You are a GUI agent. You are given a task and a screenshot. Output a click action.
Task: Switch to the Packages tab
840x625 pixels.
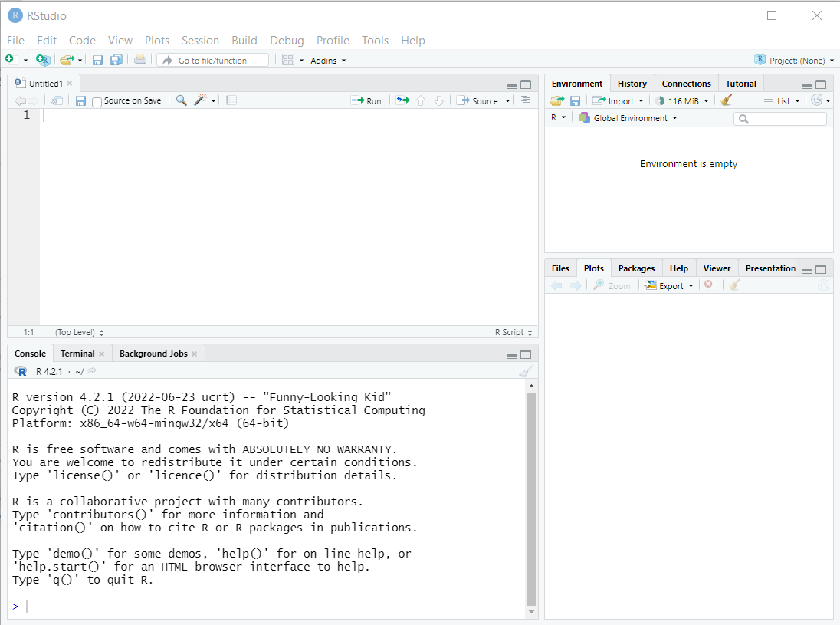pyautogui.click(x=636, y=268)
